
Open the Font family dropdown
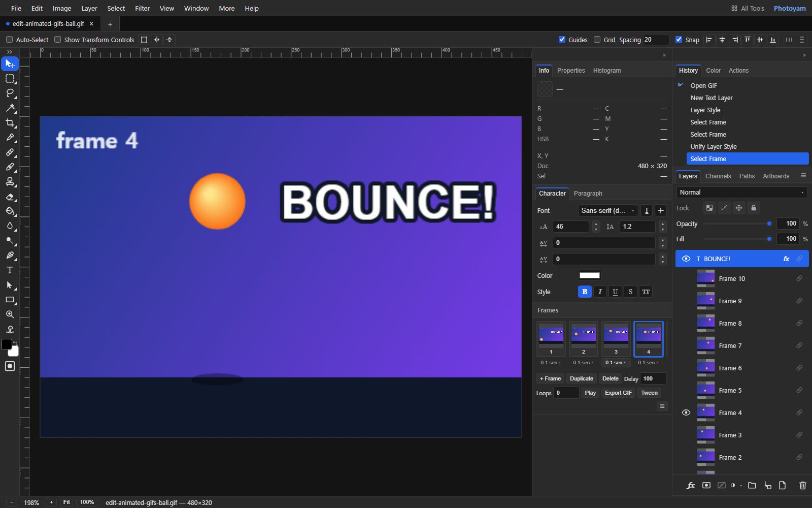point(608,210)
